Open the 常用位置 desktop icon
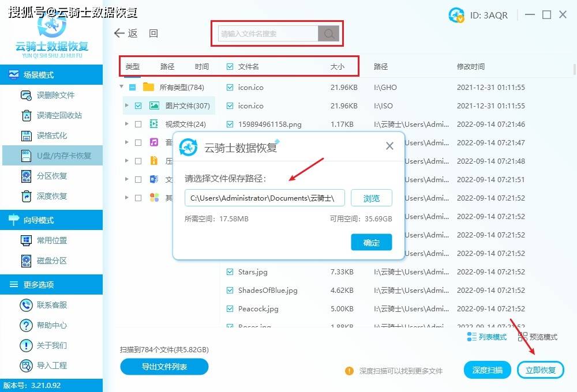Viewport: 577px width, 392px height. [x=26, y=240]
